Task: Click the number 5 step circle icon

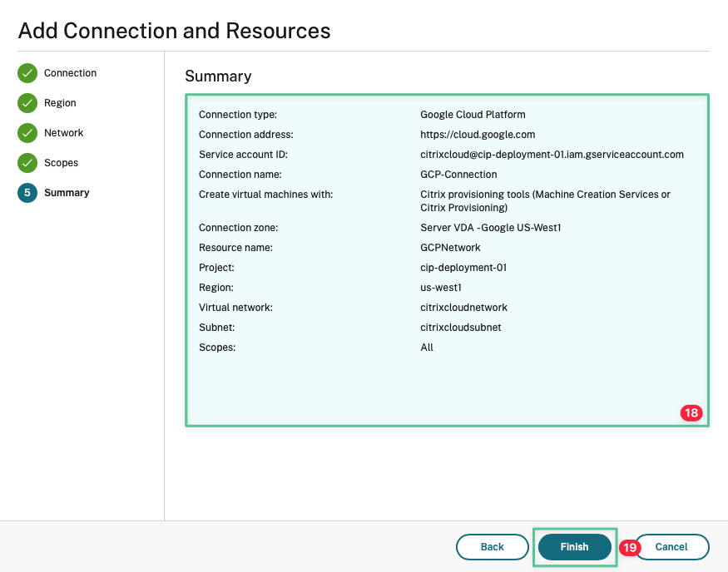Action: (x=27, y=193)
